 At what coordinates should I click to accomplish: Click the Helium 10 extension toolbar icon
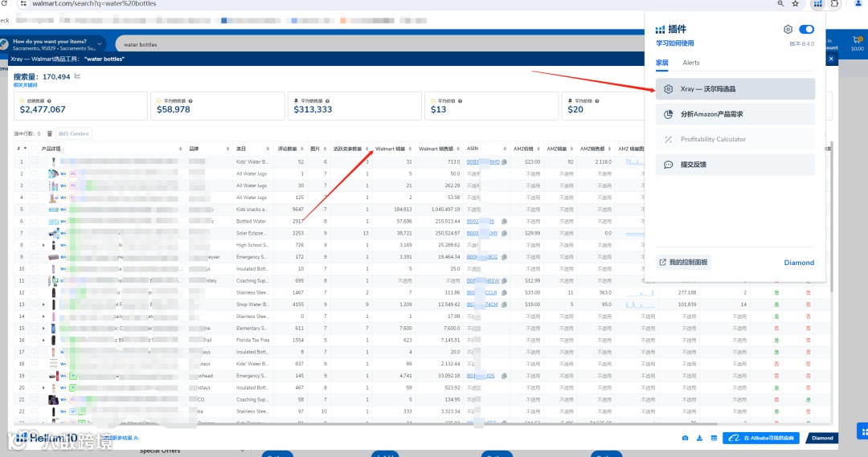pyautogui.click(x=817, y=4)
